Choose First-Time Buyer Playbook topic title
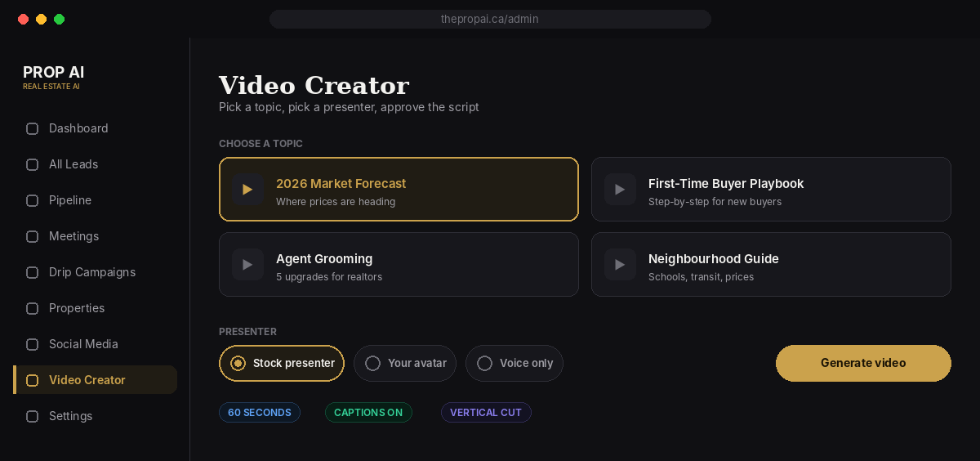Image resolution: width=980 pixels, height=461 pixels. coord(726,184)
